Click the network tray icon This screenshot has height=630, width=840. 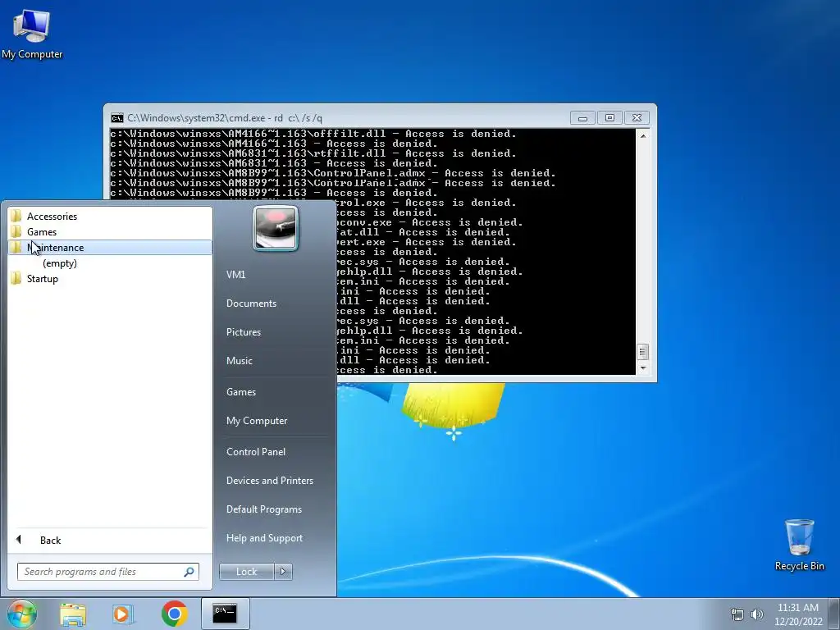pyautogui.click(x=737, y=614)
